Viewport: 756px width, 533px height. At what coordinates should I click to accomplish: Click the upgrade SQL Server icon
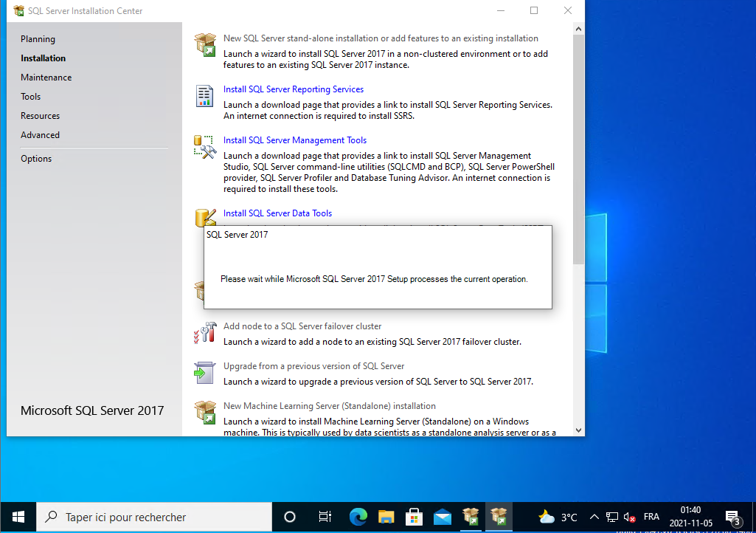coord(204,373)
